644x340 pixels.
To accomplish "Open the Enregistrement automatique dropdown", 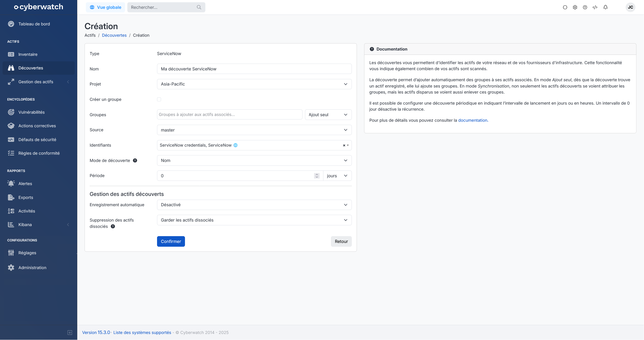I will tap(254, 205).
